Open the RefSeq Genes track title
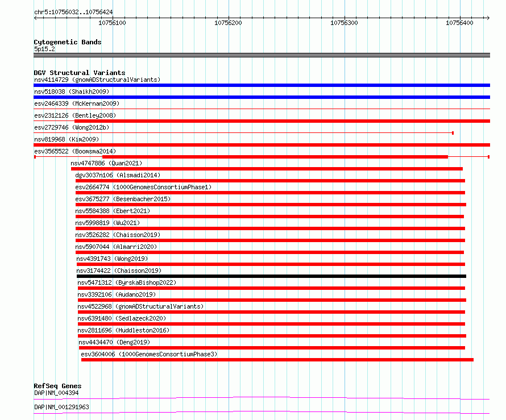 pos(57,386)
